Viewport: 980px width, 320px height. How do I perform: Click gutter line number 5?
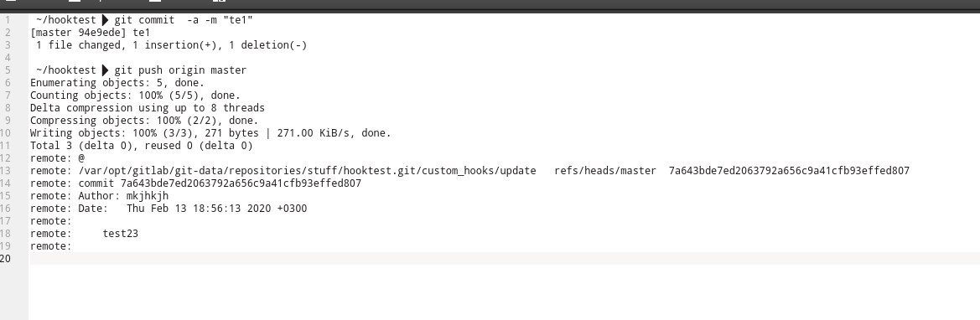(x=8, y=70)
